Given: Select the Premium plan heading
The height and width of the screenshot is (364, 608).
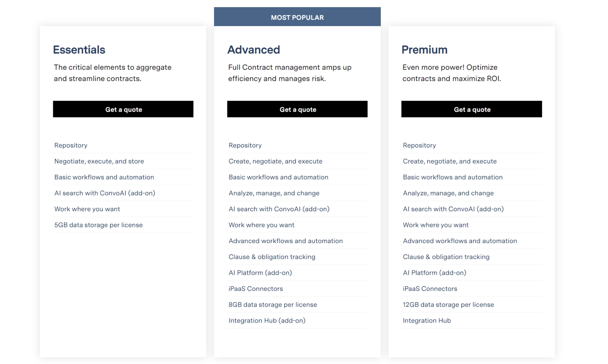Looking at the screenshot, I should click(425, 50).
